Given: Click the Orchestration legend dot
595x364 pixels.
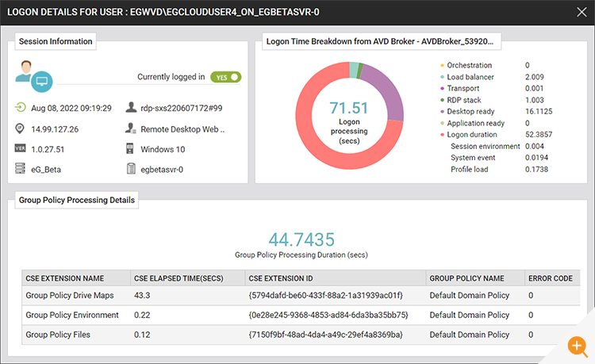Looking at the screenshot, I should click(x=442, y=65).
